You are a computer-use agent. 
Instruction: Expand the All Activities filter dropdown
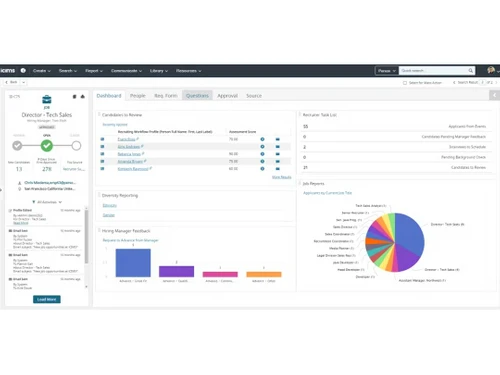point(60,202)
